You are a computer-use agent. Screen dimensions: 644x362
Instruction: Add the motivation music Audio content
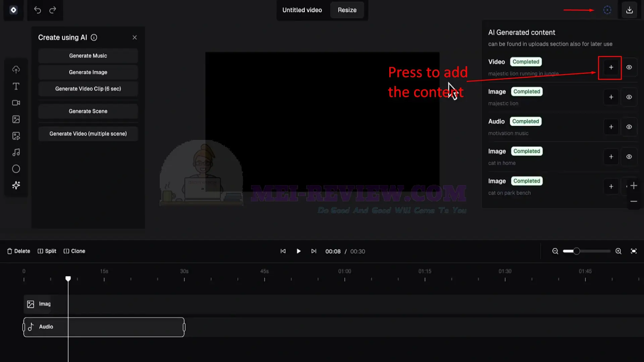tap(611, 127)
